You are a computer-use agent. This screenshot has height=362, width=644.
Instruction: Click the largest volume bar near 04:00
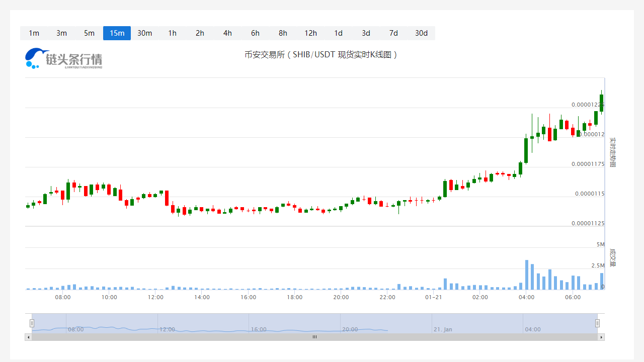coord(526,274)
